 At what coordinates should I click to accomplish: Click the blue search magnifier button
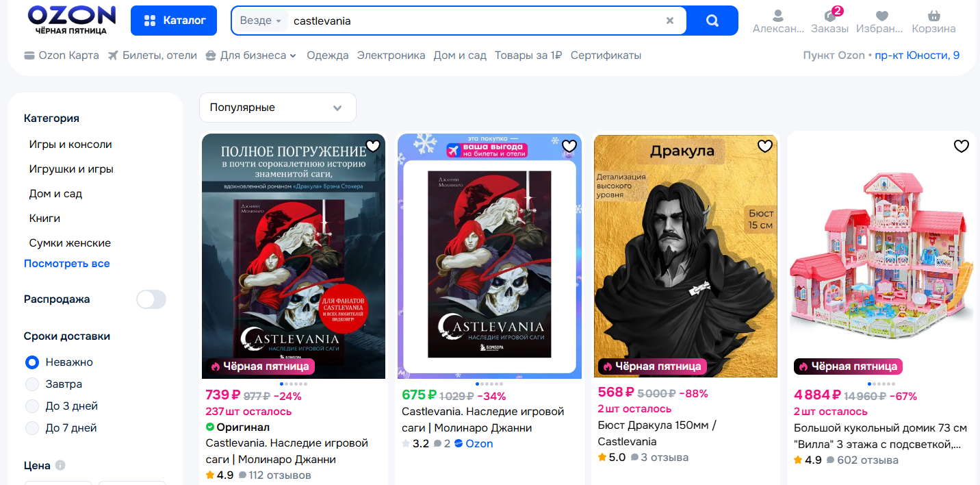coord(712,21)
